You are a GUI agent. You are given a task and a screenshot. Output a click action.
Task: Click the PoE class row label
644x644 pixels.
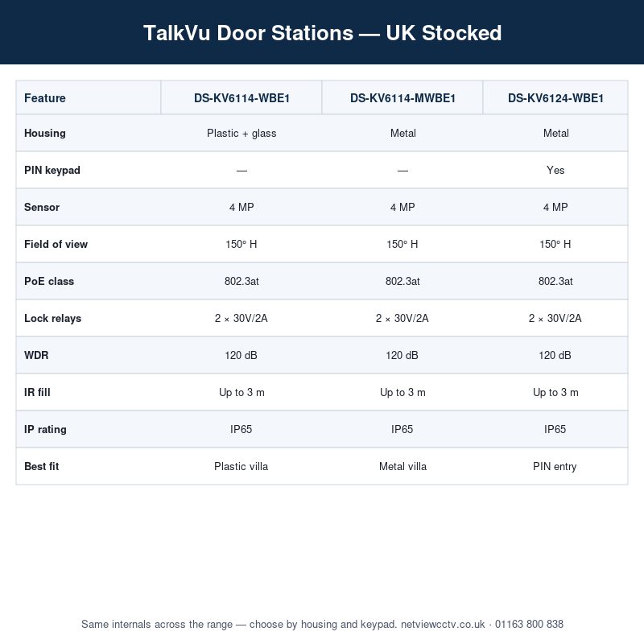click(49, 281)
